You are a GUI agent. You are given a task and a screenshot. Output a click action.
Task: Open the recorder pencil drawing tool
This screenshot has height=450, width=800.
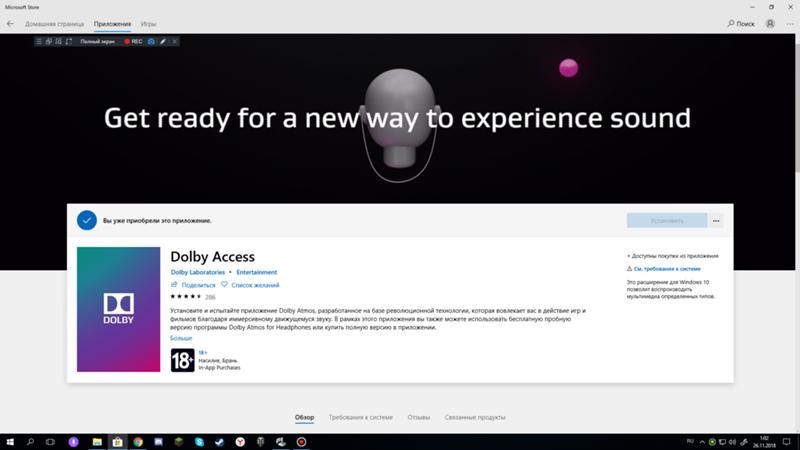(x=163, y=41)
